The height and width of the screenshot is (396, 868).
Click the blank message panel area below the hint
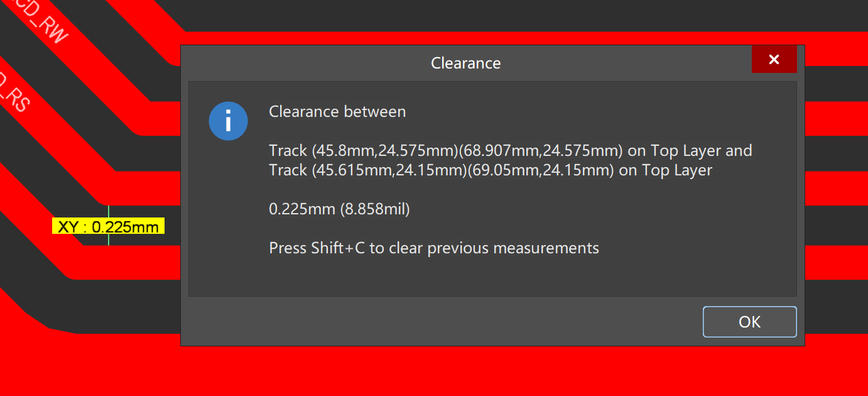490,277
